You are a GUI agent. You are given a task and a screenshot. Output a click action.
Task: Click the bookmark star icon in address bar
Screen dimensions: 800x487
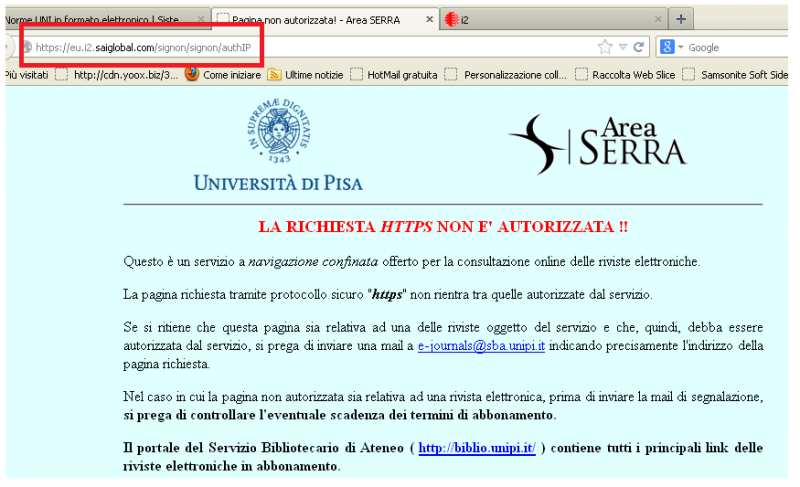(605, 47)
